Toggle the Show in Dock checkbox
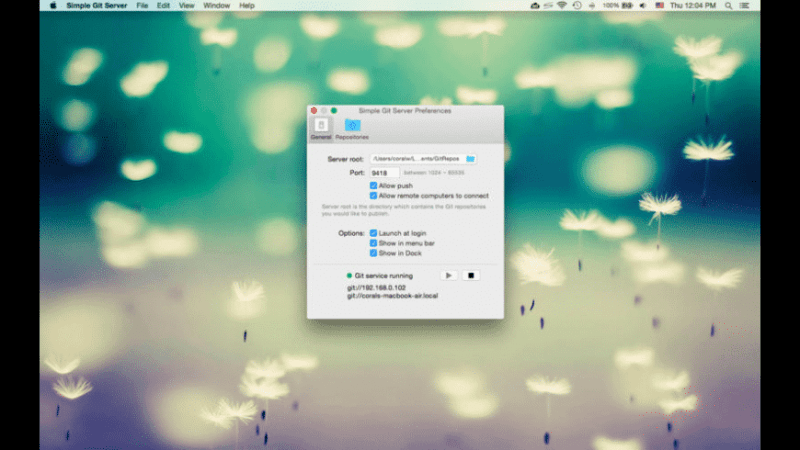The height and width of the screenshot is (450, 800). click(373, 253)
